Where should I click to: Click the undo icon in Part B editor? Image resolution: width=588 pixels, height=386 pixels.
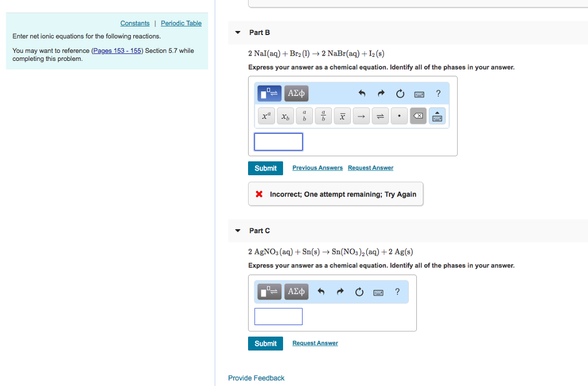361,93
